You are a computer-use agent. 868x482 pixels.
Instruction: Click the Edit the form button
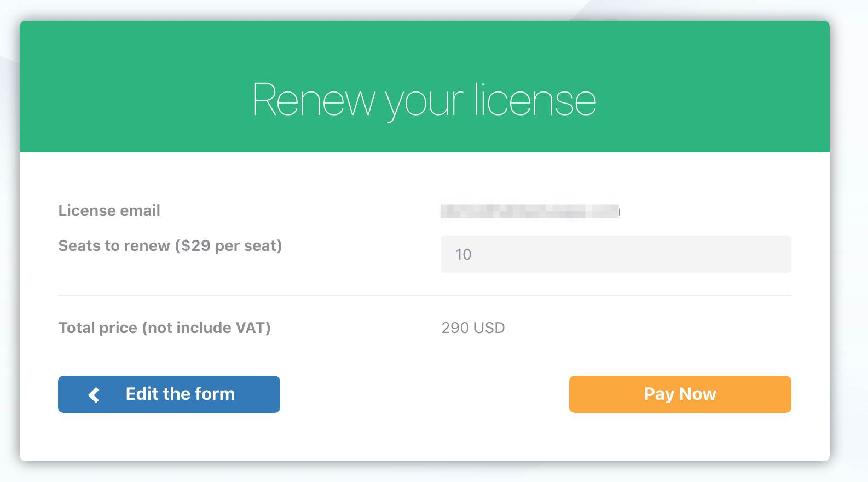pyautogui.click(x=169, y=394)
